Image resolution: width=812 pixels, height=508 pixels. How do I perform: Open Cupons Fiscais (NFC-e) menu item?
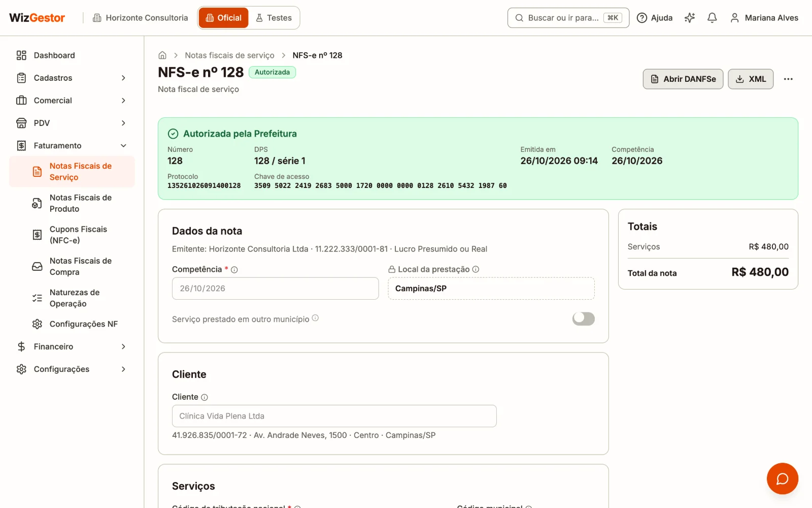(72, 235)
